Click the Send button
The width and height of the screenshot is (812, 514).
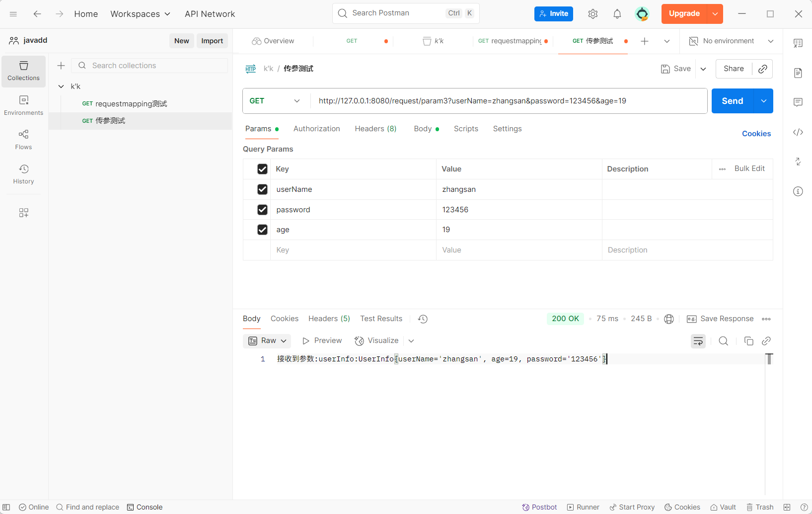pyautogui.click(x=733, y=101)
